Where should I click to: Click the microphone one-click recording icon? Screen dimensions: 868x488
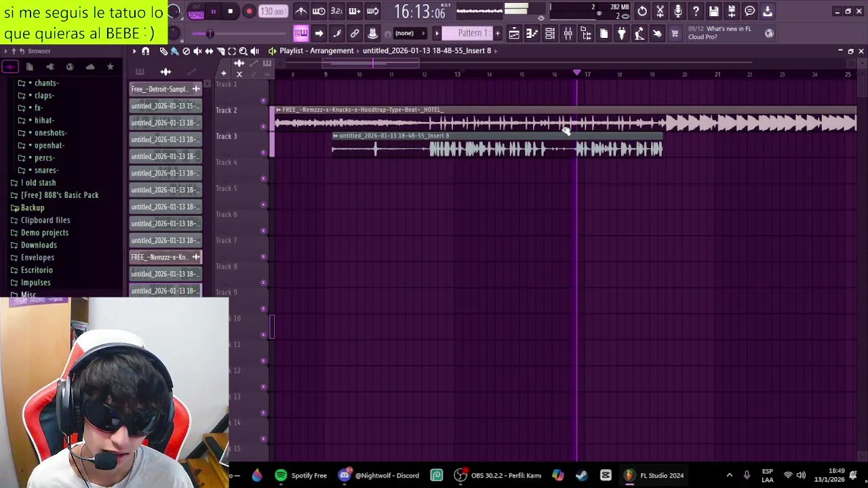[677, 11]
